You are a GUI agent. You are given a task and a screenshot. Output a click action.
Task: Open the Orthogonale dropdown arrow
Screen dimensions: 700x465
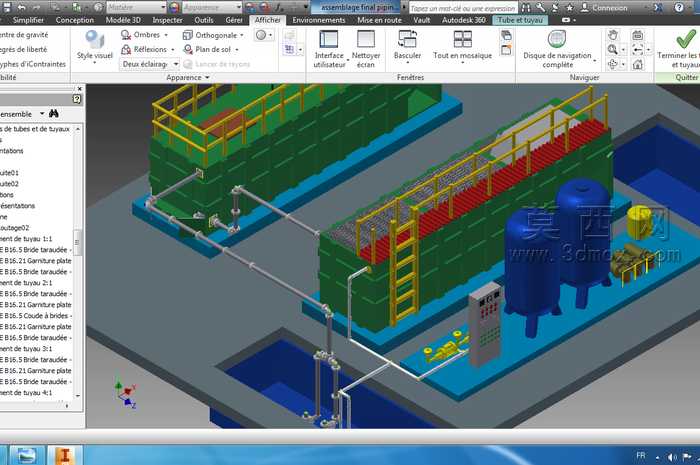point(242,35)
